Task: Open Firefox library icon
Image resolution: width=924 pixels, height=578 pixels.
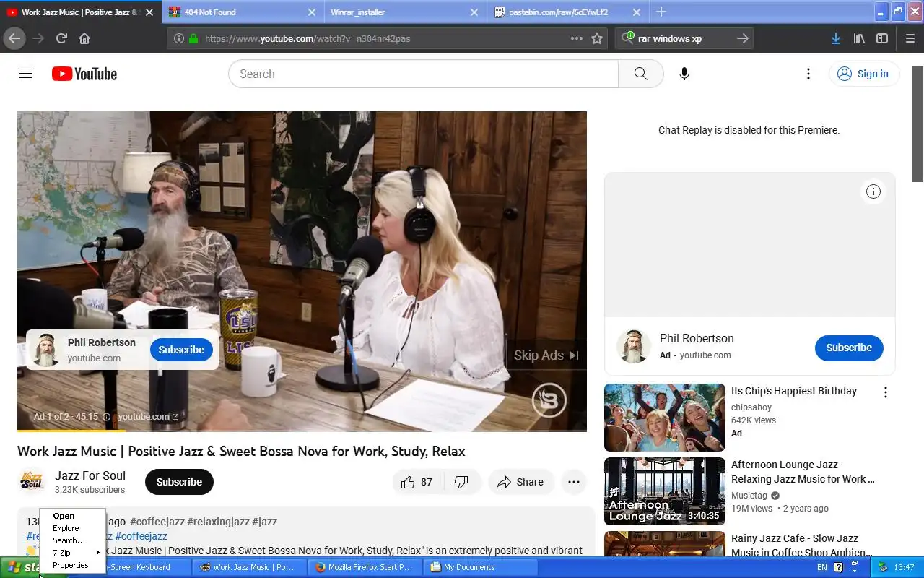Action: pyautogui.click(x=859, y=38)
